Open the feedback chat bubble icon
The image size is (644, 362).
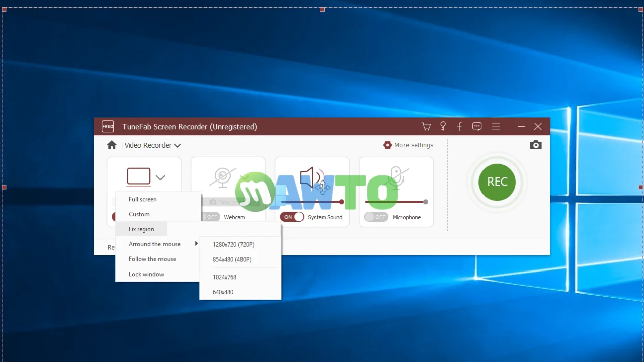point(477,127)
